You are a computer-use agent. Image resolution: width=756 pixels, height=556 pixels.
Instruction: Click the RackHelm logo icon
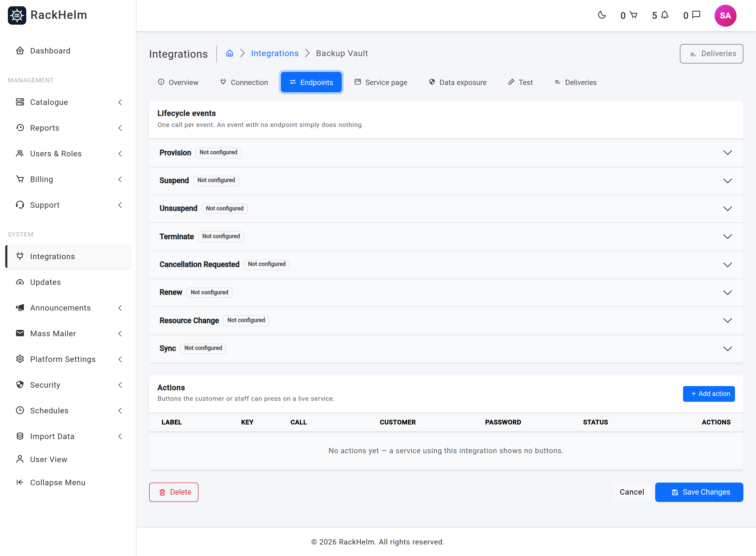click(17, 15)
